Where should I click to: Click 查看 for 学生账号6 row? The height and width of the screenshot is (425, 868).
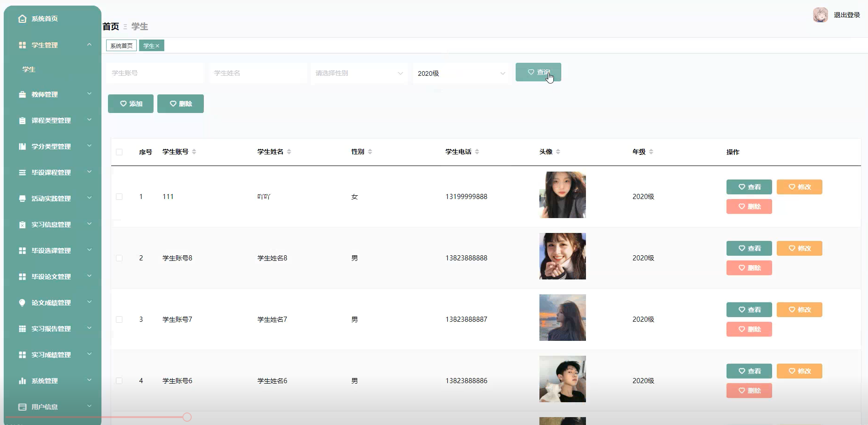(749, 371)
